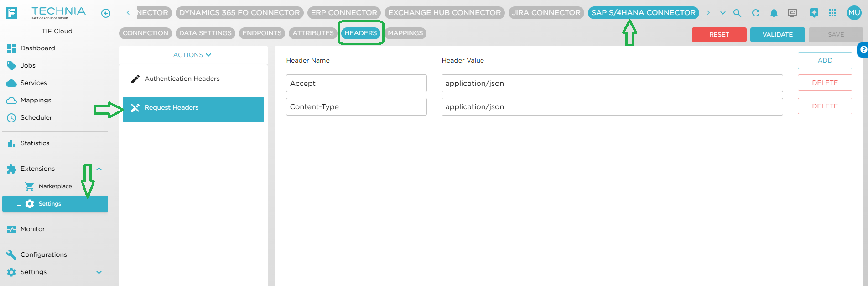
Task: Open the Data Settings sub-tab
Action: (205, 33)
